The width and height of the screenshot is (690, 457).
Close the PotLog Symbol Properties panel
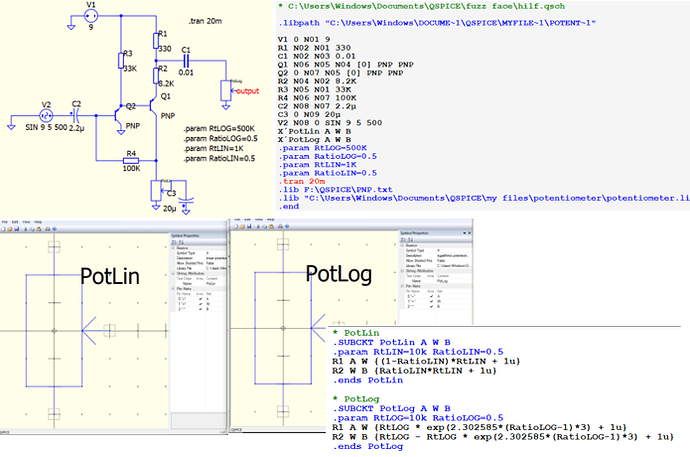click(x=469, y=233)
